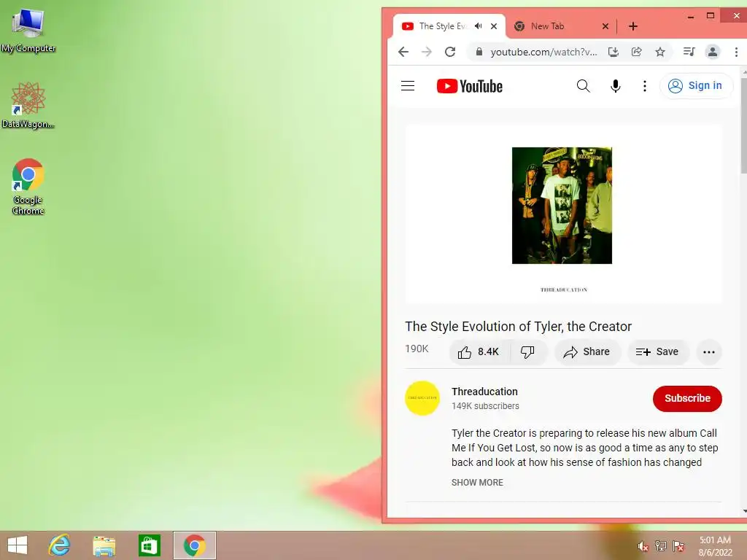Viewport: 747px width, 560px height.
Task: Open the Windows Start button
Action: point(18,545)
